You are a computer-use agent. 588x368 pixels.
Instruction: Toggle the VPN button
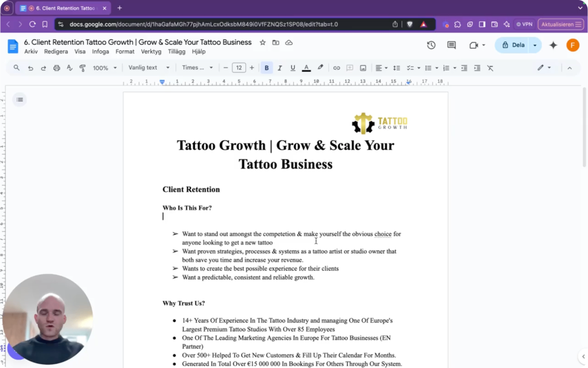[x=524, y=24]
